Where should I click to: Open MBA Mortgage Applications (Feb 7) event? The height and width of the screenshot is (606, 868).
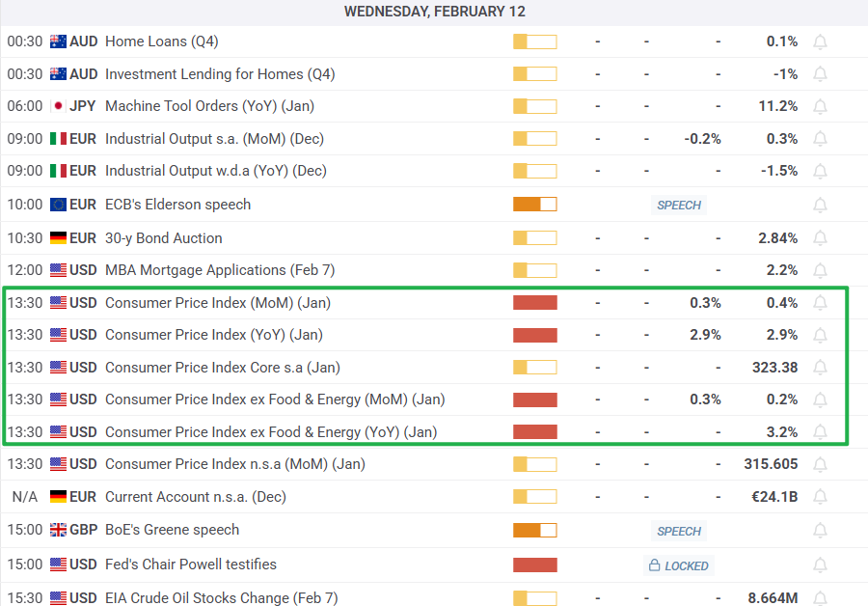(x=220, y=270)
